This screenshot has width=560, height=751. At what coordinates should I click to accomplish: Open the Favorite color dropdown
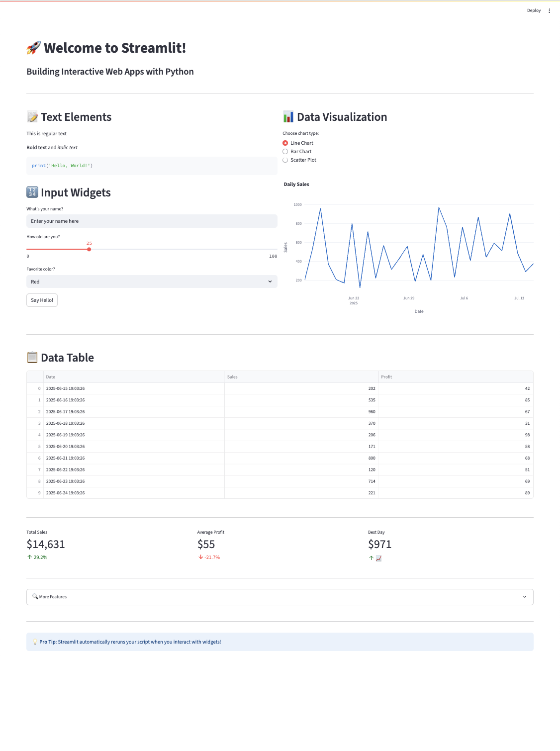click(152, 282)
